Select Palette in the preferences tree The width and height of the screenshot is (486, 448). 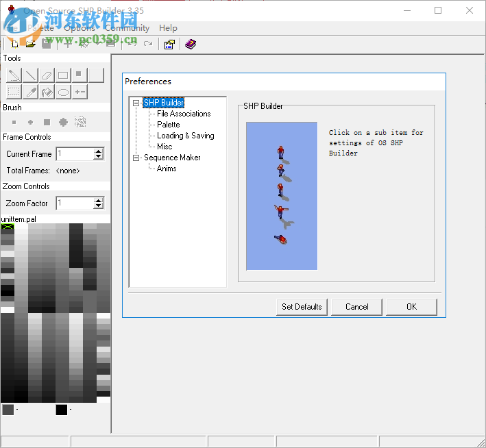coord(169,125)
